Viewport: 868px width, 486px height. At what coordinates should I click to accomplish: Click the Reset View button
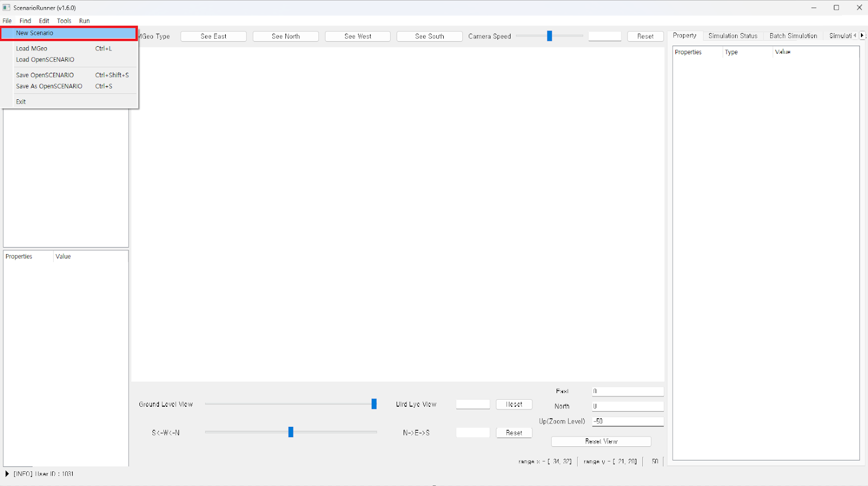pyautogui.click(x=601, y=441)
